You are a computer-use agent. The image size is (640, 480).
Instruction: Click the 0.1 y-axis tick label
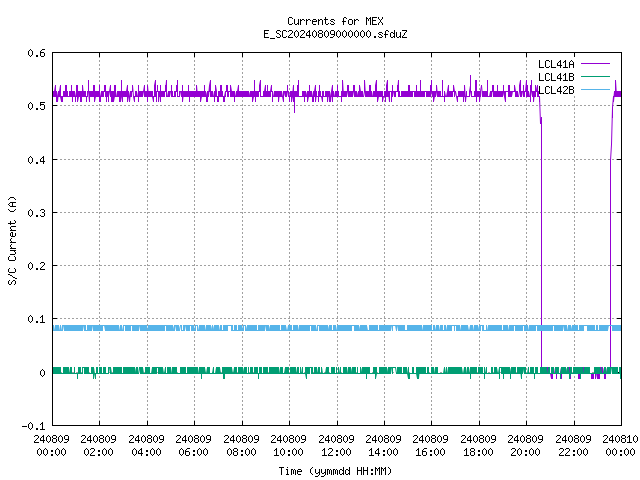36,319
